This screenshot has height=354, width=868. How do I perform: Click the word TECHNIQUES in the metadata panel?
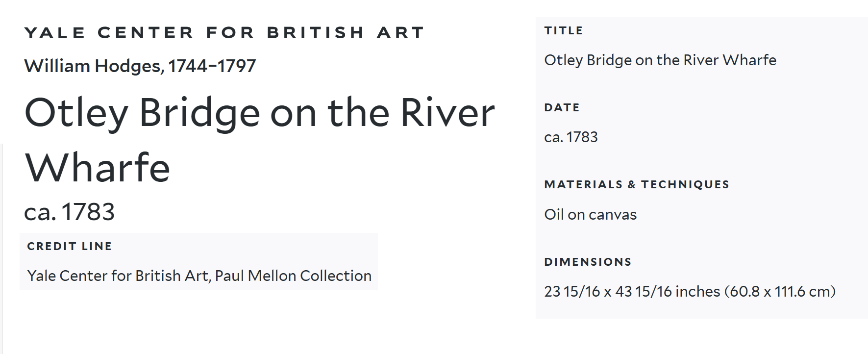[685, 184]
